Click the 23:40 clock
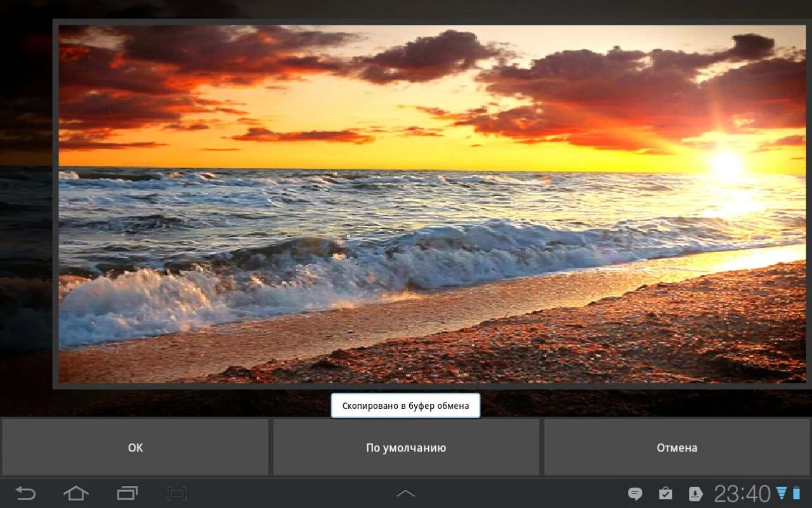The width and height of the screenshot is (812, 508). 742,493
